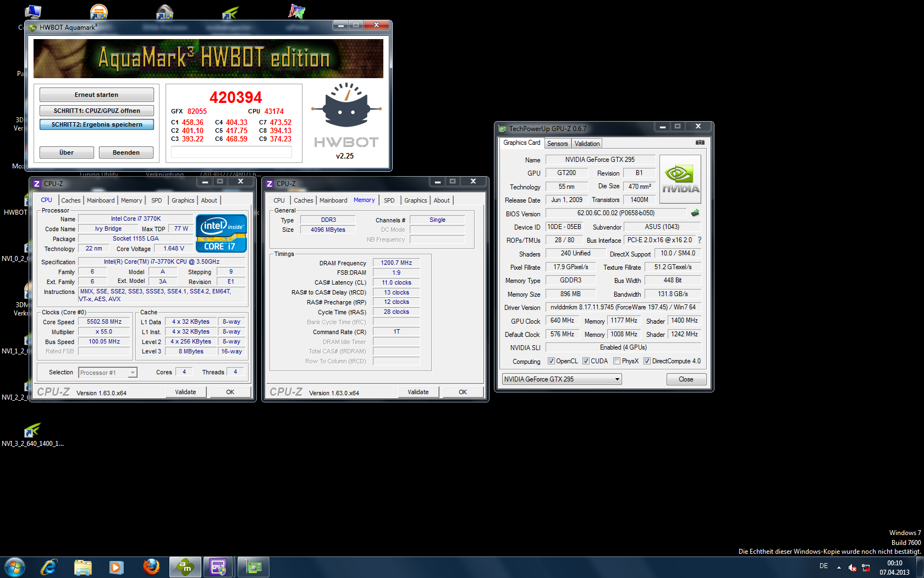Toggle the PhysX checkbox

click(x=617, y=361)
